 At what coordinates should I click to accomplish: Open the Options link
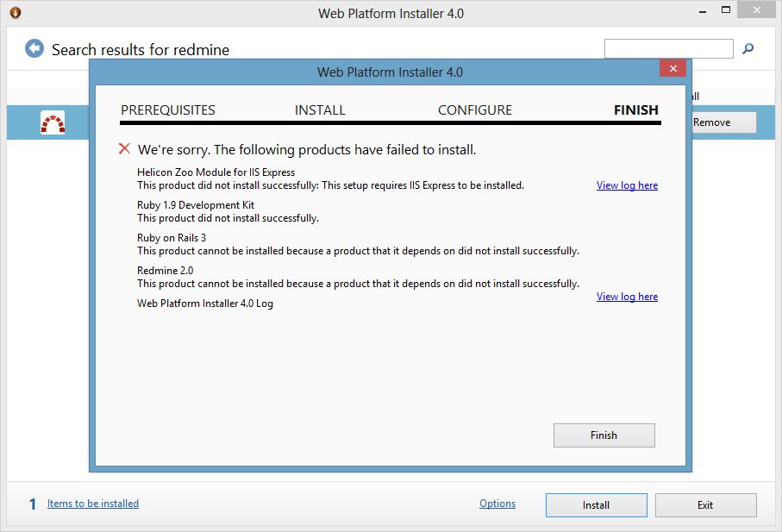[x=497, y=504]
